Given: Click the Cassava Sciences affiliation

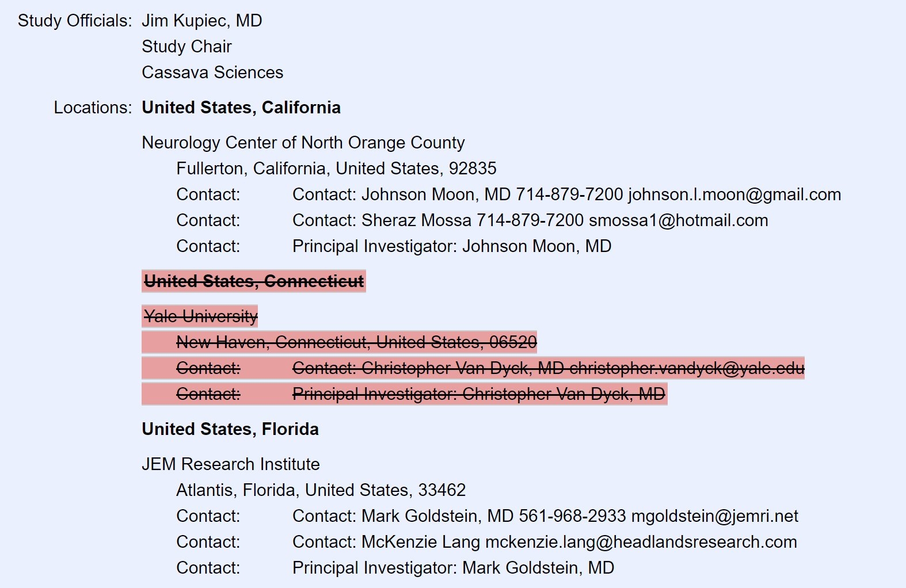Looking at the screenshot, I should point(212,72).
